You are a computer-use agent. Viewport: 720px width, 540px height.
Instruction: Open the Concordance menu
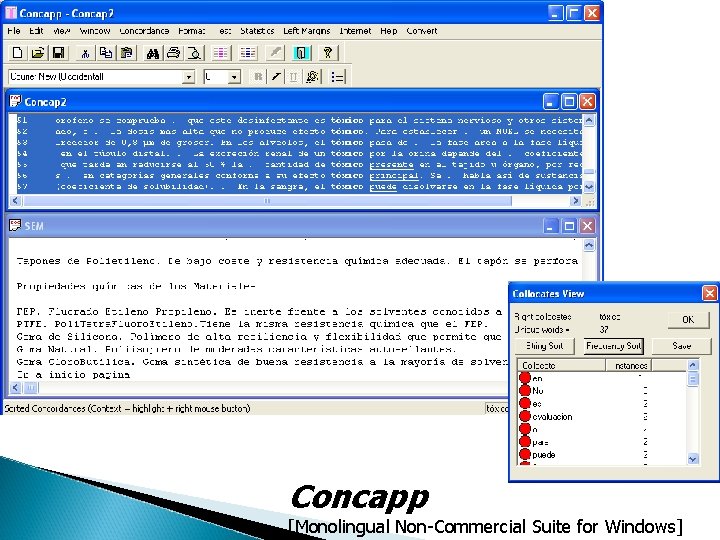point(144,31)
